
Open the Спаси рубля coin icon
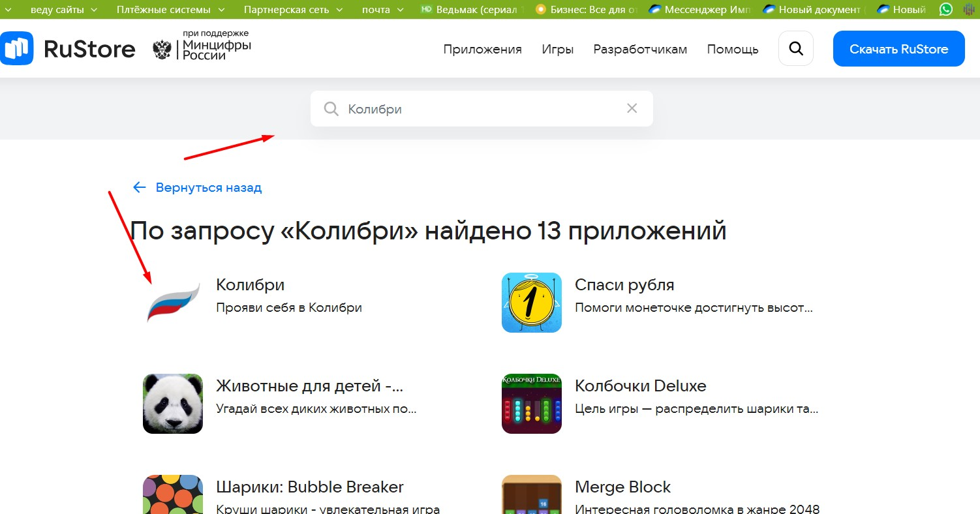click(x=532, y=303)
